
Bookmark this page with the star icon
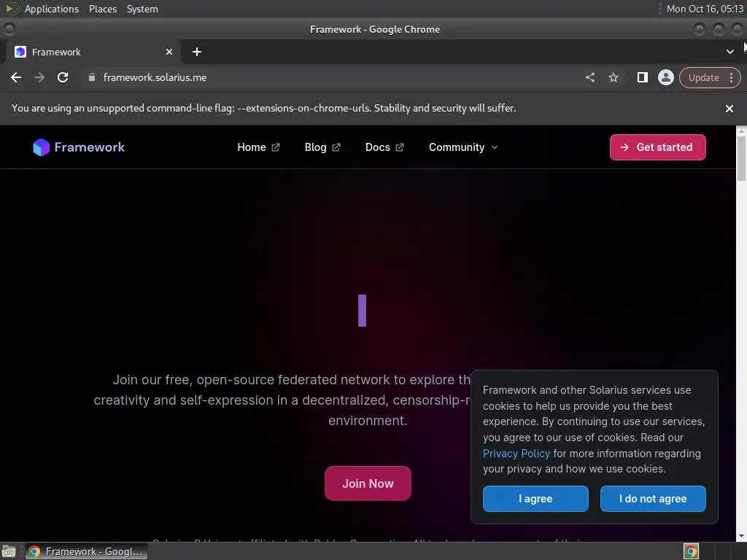[x=614, y=77]
